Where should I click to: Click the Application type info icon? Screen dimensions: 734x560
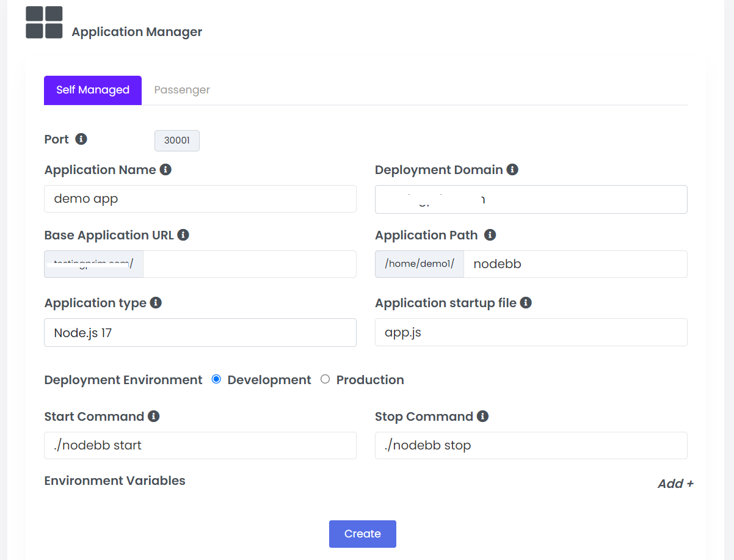pyautogui.click(x=156, y=303)
